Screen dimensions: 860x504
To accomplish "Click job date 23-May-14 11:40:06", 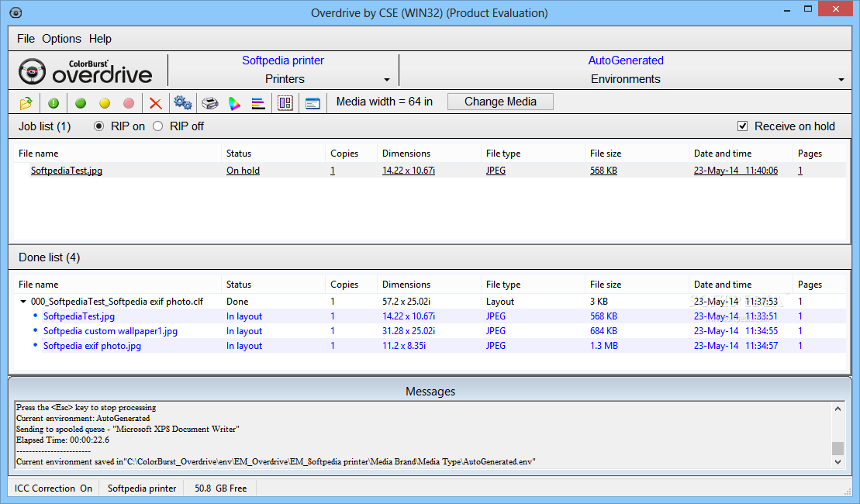I will pos(735,170).
